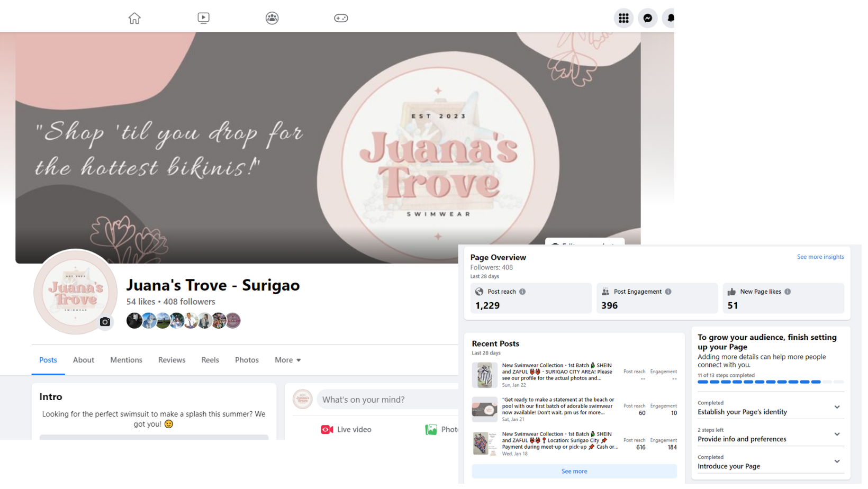Open the Reels tab

[x=210, y=360]
